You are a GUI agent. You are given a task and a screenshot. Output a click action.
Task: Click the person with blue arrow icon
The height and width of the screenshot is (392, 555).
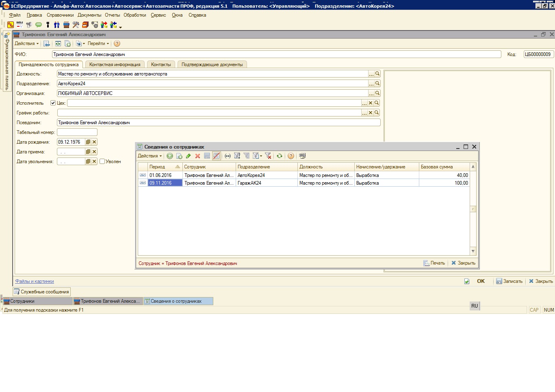pyautogui.click(x=113, y=25)
